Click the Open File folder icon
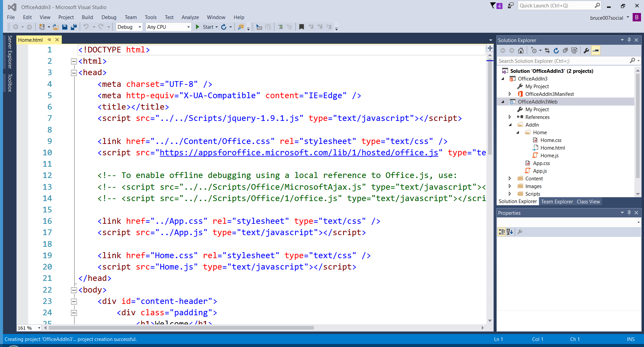This screenshot has width=644, height=347. pyautogui.click(x=56, y=27)
